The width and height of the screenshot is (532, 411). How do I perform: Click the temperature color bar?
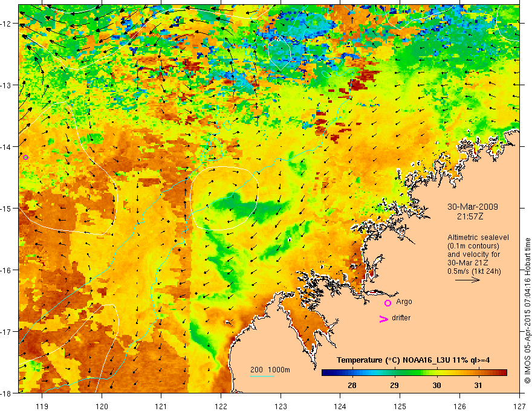click(414, 372)
